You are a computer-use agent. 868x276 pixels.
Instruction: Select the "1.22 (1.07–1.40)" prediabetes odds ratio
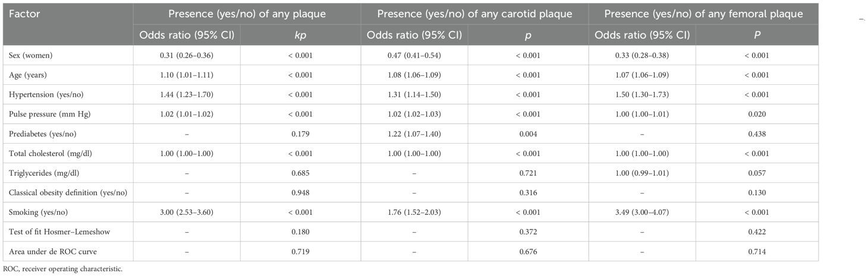pos(414,134)
